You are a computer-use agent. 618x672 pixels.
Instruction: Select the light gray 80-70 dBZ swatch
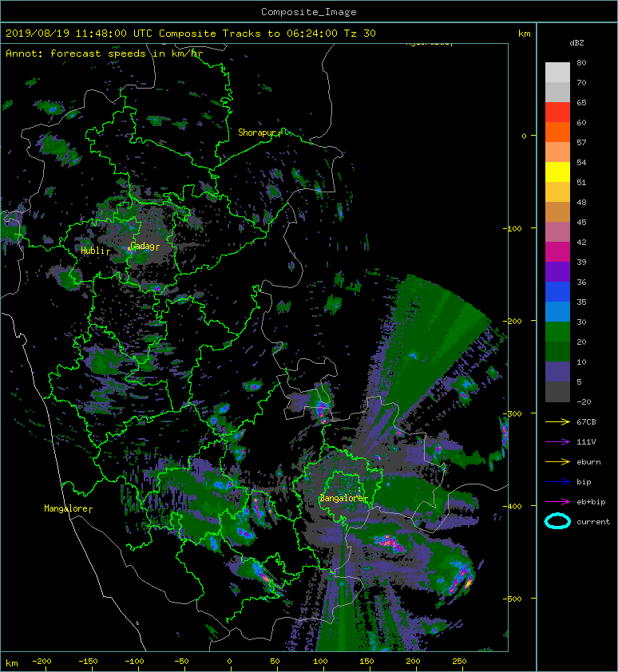557,73
